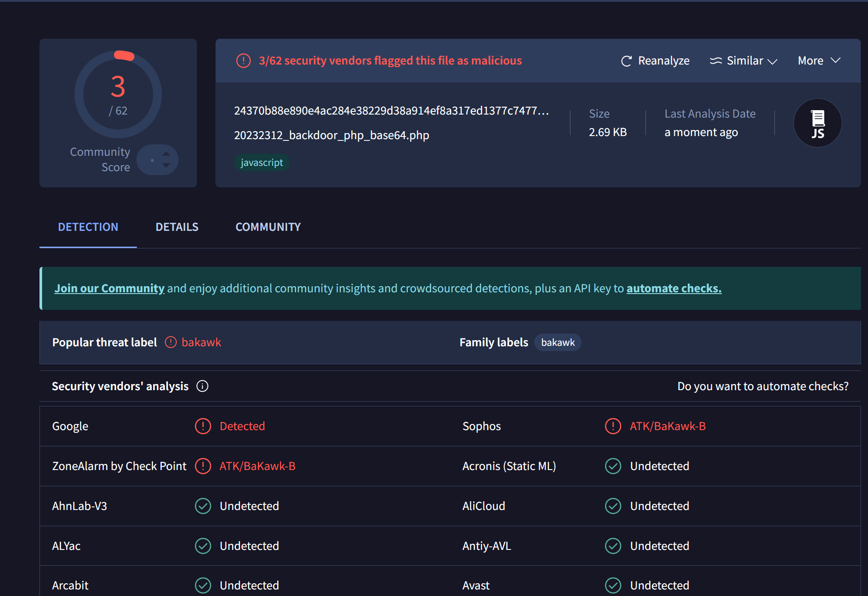Image resolution: width=868 pixels, height=596 pixels.
Task: Click the info icon beside Security vendors' analysis
Action: click(202, 386)
